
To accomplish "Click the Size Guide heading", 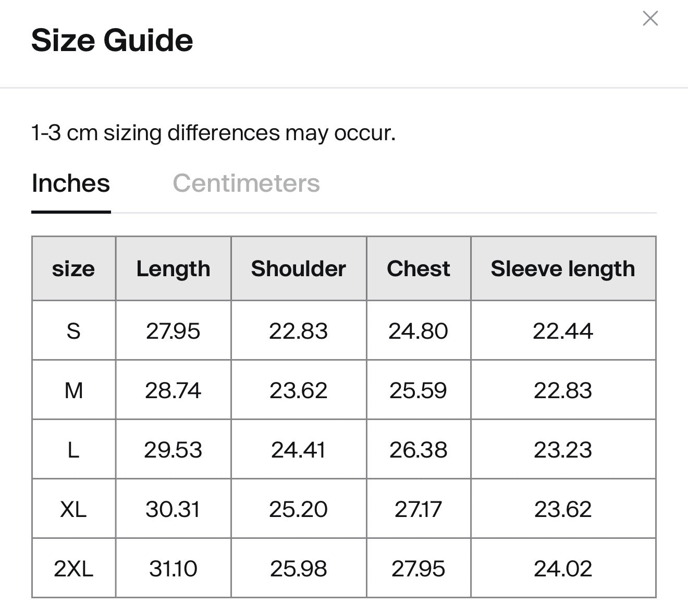I will point(112,41).
